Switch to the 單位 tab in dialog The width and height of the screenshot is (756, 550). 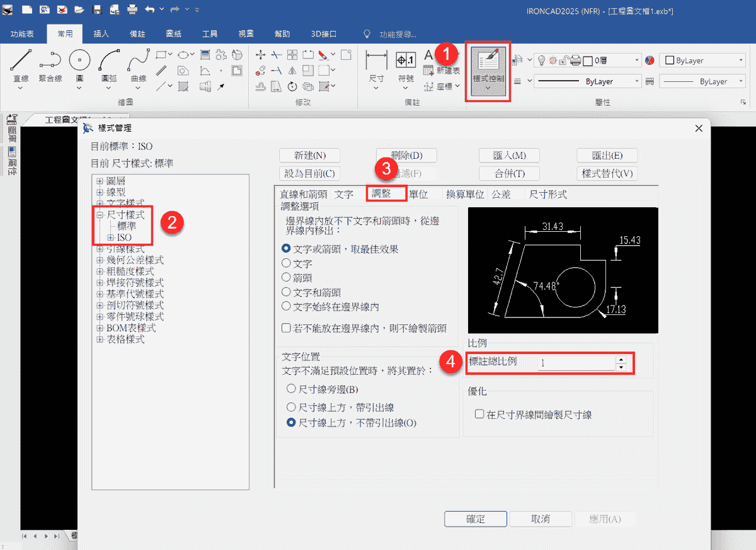coord(418,194)
